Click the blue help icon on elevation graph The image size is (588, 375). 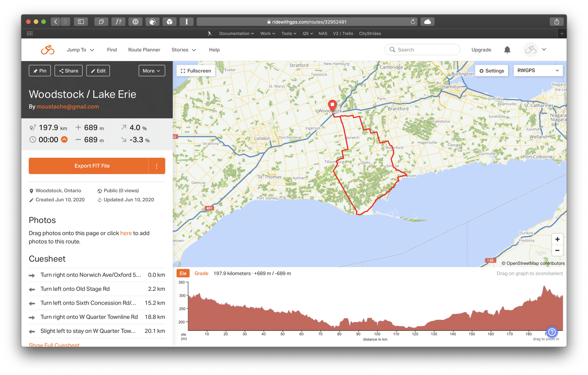[x=552, y=332]
